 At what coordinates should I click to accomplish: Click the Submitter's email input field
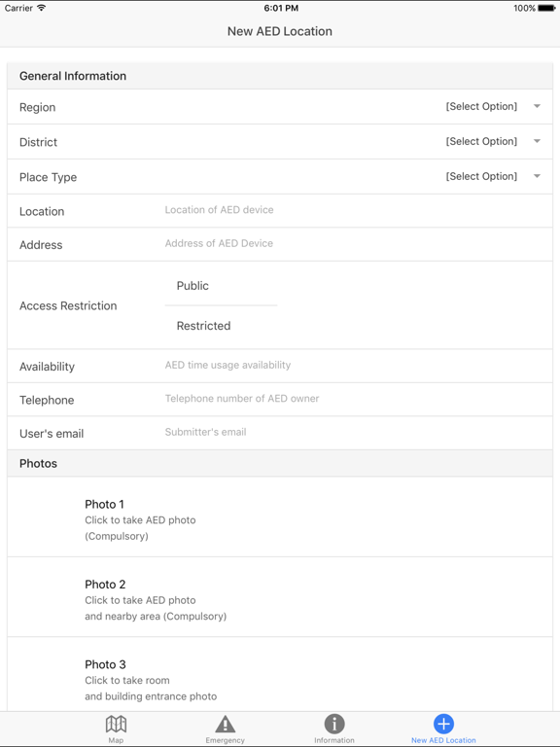tap(356, 432)
